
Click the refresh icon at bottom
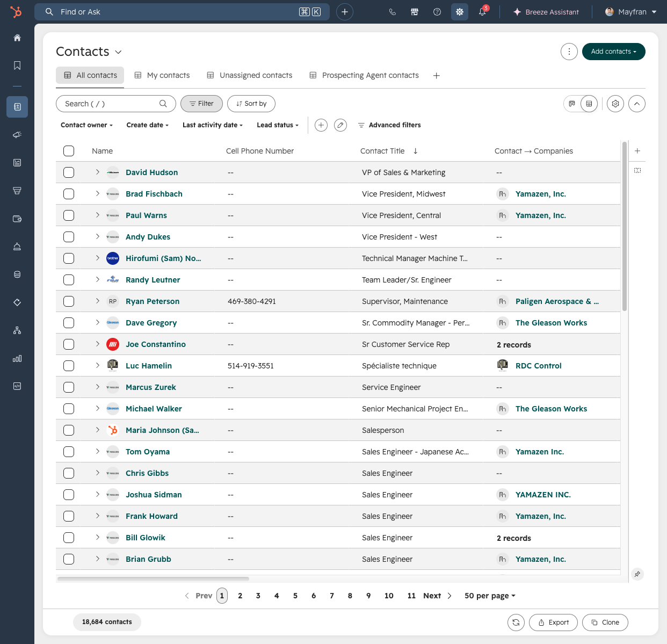coord(516,623)
